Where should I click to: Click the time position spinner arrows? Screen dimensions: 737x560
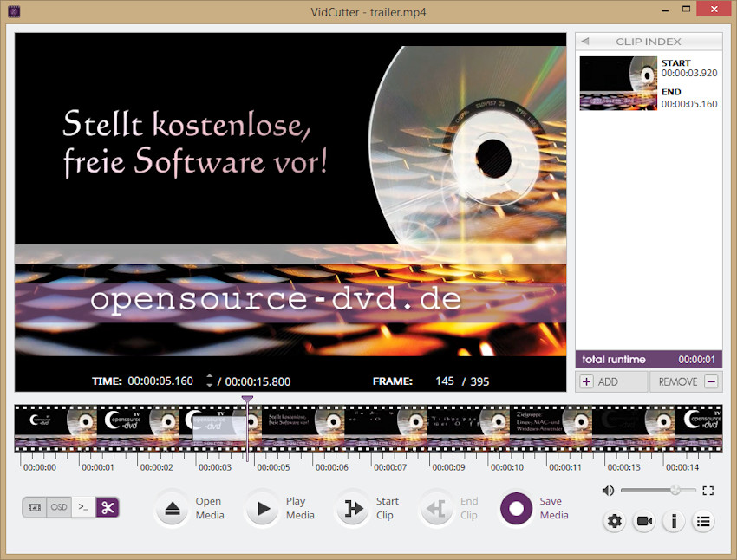tap(209, 381)
